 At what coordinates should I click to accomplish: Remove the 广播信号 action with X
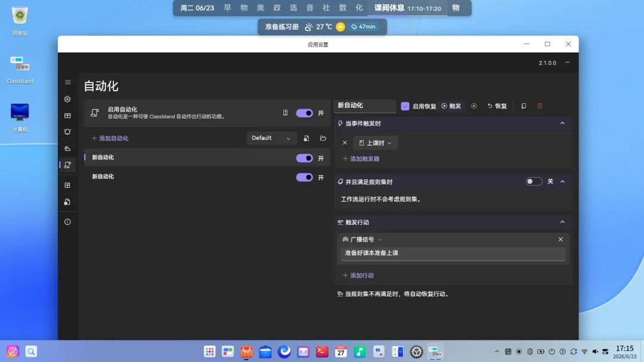point(561,240)
